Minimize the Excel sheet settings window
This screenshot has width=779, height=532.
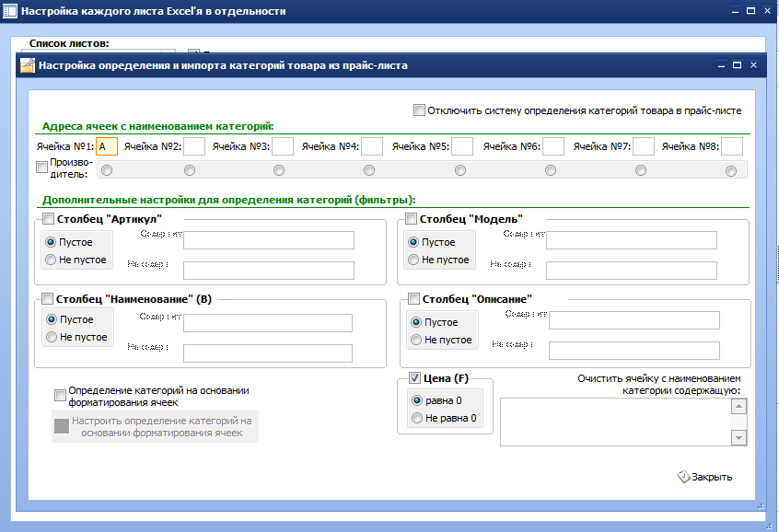click(736, 11)
